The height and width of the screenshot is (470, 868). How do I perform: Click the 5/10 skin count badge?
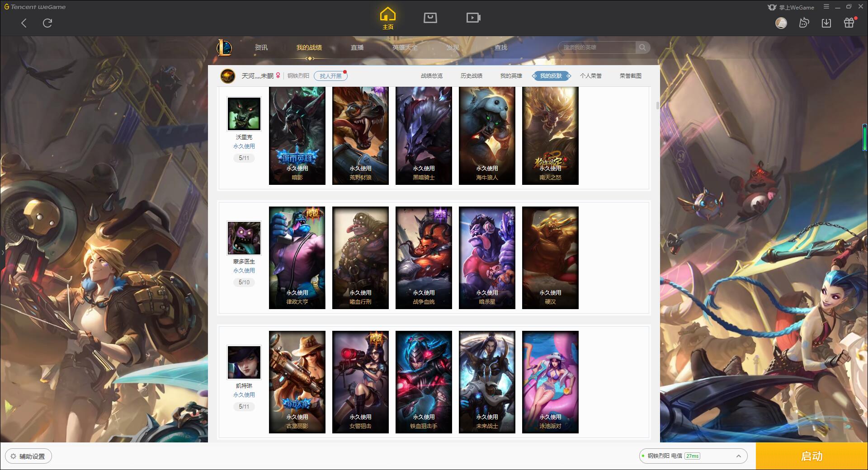click(x=244, y=282)
